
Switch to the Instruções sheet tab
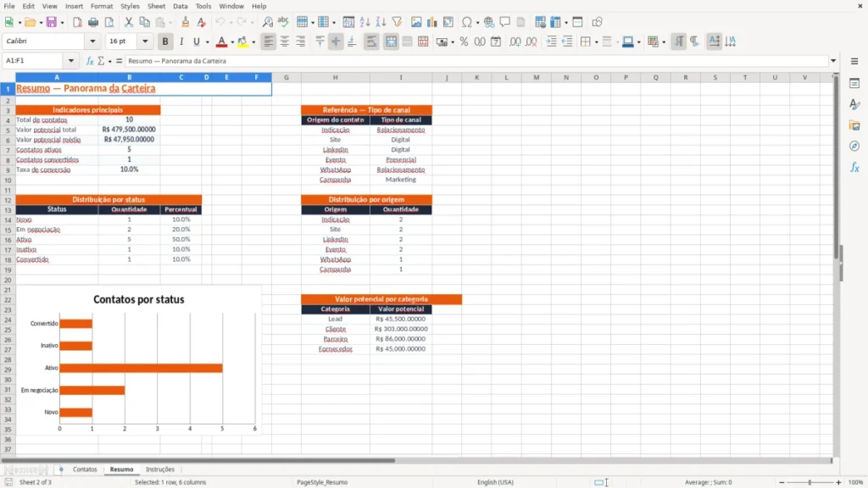(160, 469)
